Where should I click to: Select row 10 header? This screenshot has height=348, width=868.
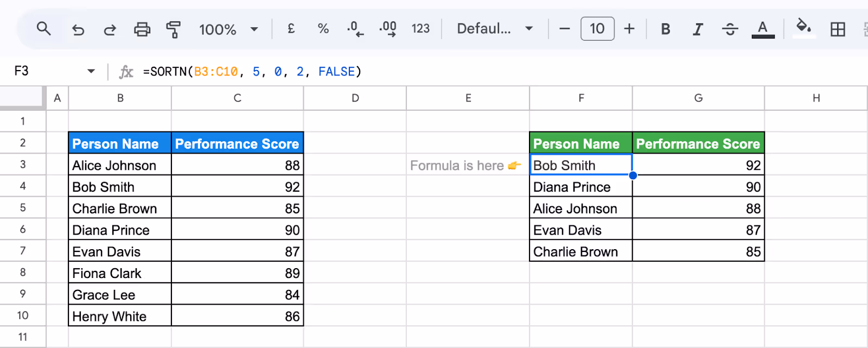(x=23, y=315)
